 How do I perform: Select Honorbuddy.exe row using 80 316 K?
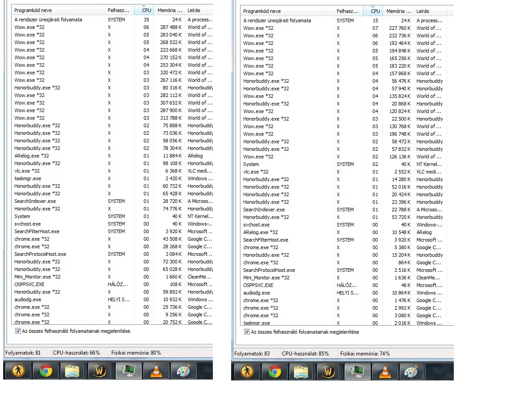(x=112, y=88)
